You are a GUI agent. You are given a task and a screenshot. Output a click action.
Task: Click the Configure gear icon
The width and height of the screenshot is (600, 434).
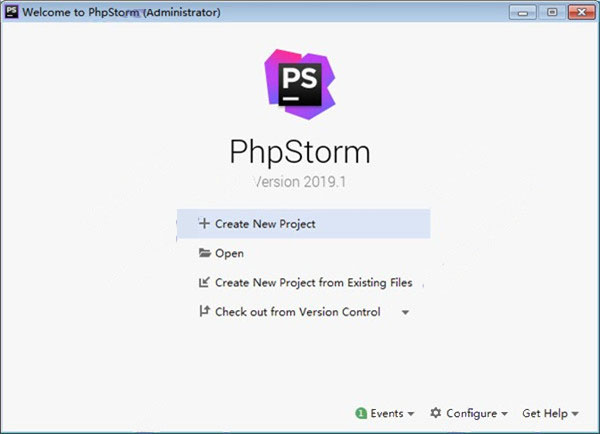tap(435, 413)
